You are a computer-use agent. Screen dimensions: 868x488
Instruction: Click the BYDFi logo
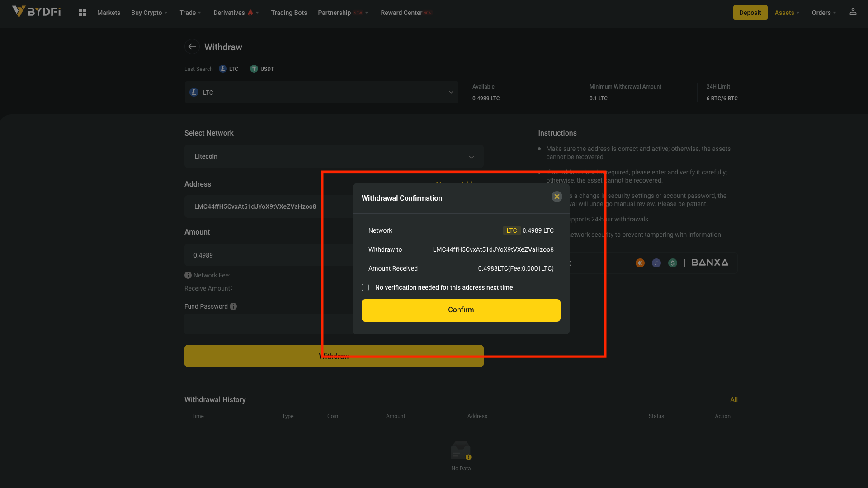[x=36, y=12]
